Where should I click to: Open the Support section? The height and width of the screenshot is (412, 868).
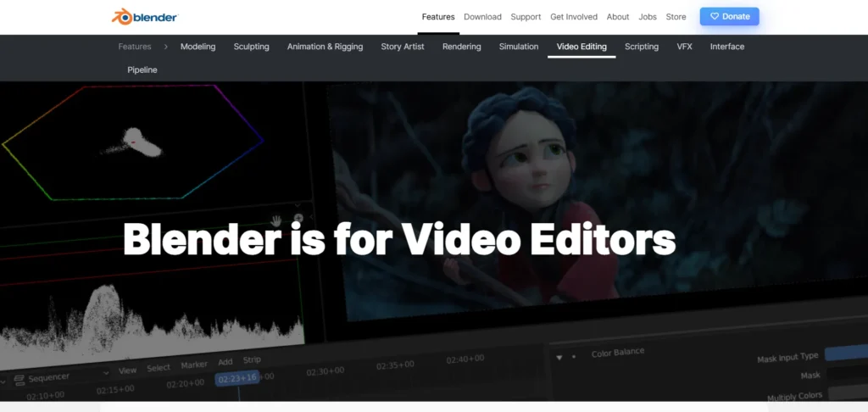coord(526,17)
